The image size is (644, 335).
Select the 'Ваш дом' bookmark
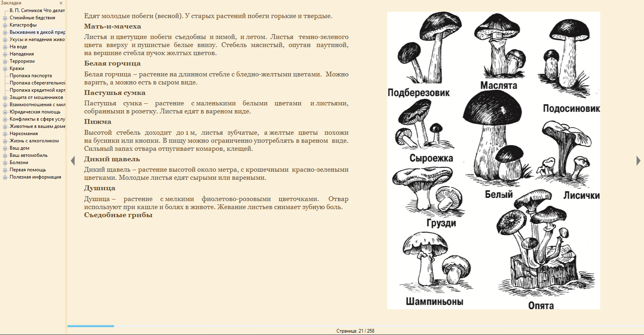click(19, 148)
